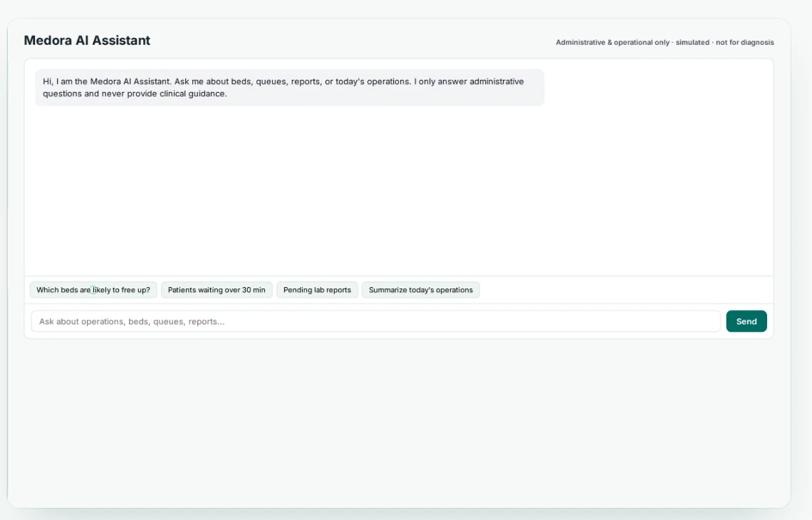Click 'Summarize today's operations' chip
The image size is (812, 520).
point(420,290)
